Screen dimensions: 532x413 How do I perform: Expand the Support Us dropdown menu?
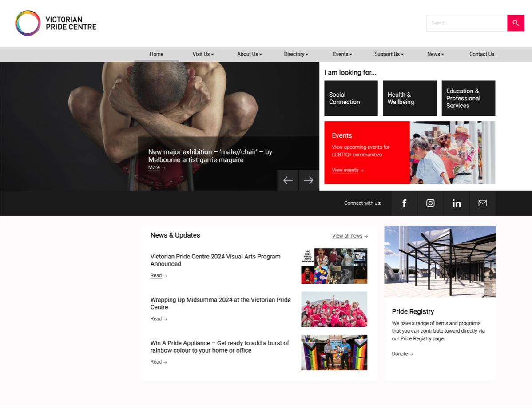(x=389, y=54)
